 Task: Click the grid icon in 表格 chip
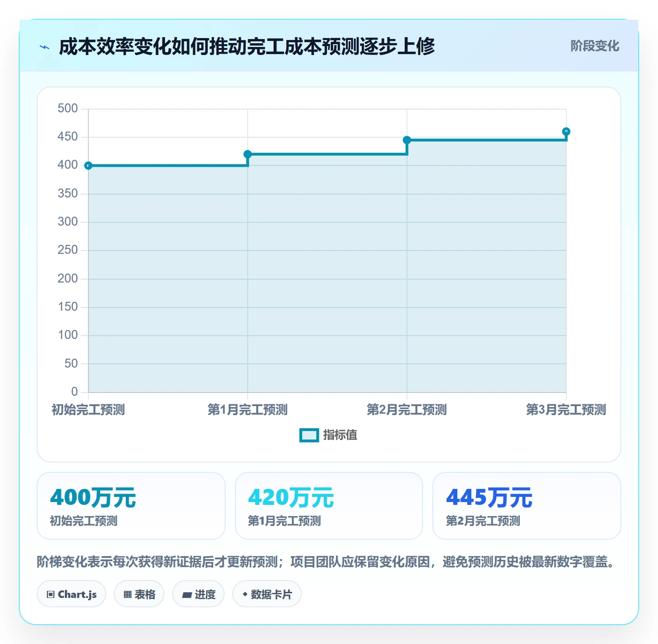[127, 595]
